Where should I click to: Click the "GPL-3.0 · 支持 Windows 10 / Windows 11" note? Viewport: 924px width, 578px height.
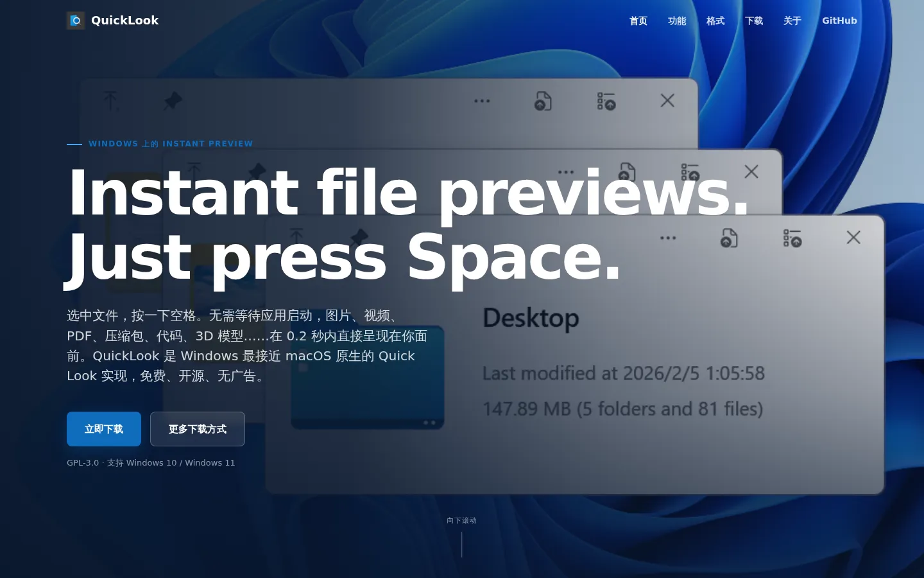pos(151,462)
